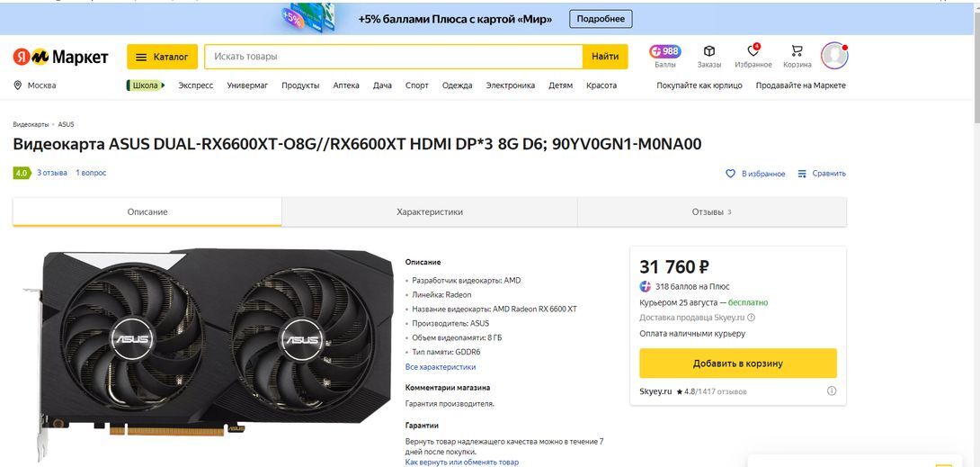The image size is (980, 467).
Task: Click the Яндекс Маркет logo
Action: pyautogui.click(x=60, y=57)
